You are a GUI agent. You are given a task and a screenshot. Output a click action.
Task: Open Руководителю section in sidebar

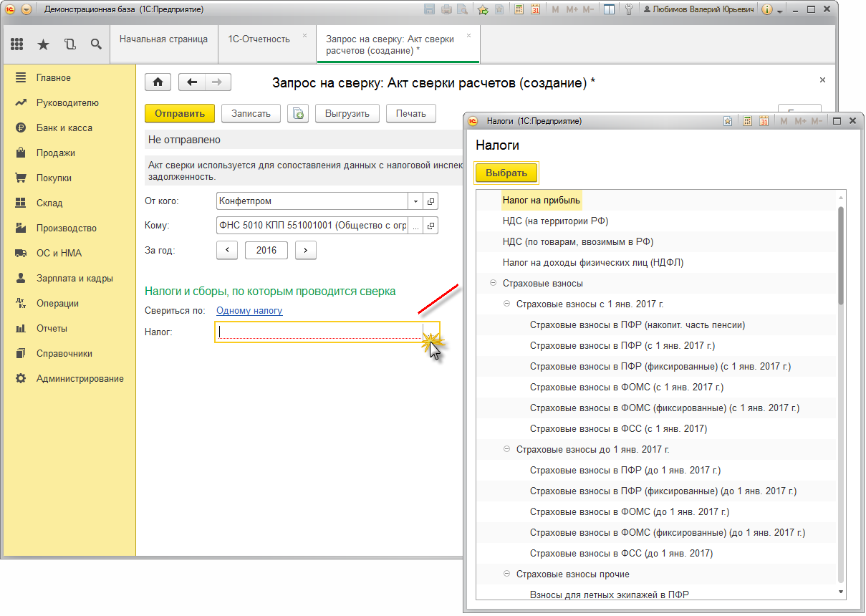pyautogui.click(x=68, y=102)
